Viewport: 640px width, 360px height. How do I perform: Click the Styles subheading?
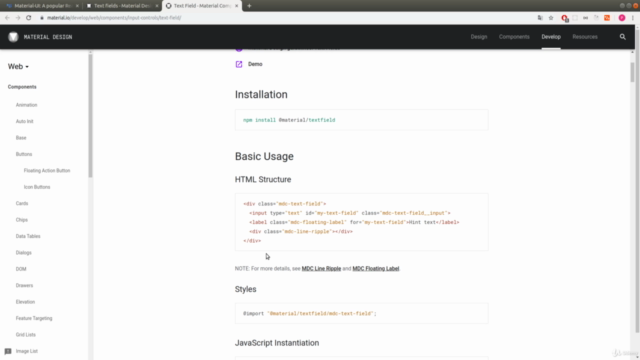(245, 289)
